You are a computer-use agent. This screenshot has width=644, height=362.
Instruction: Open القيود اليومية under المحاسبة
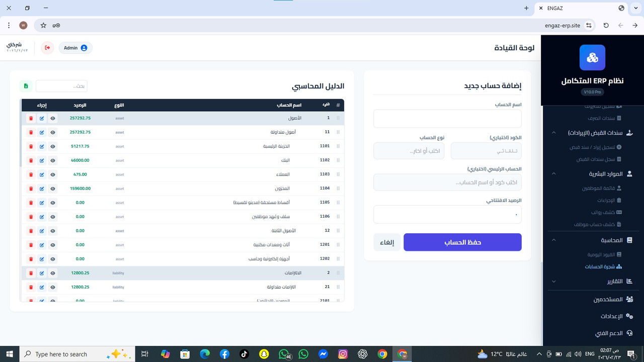point(604,255)
